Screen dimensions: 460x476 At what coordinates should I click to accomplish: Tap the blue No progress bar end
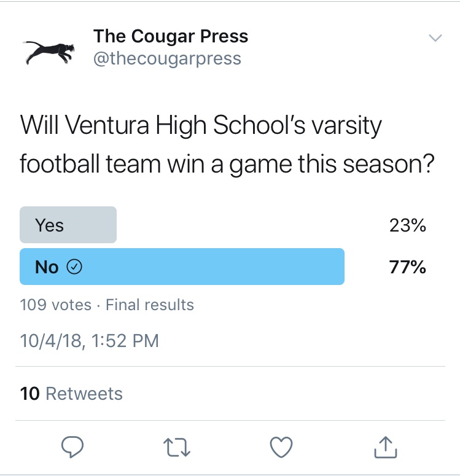[x=340, y=267]
